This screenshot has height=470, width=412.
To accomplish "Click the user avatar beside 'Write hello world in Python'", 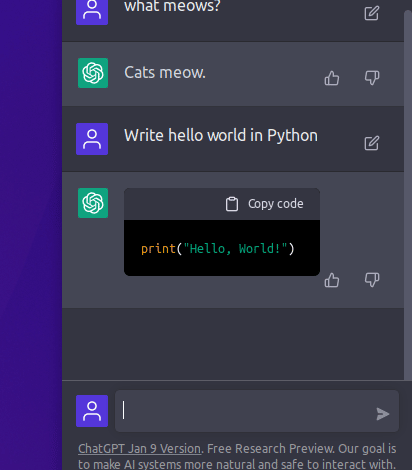I will [92, 139].
